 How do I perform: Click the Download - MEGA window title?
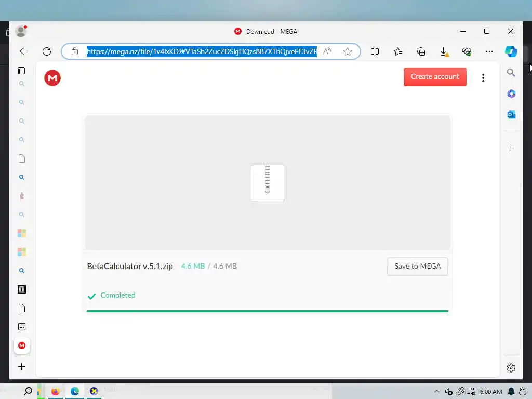click(272, 32)
